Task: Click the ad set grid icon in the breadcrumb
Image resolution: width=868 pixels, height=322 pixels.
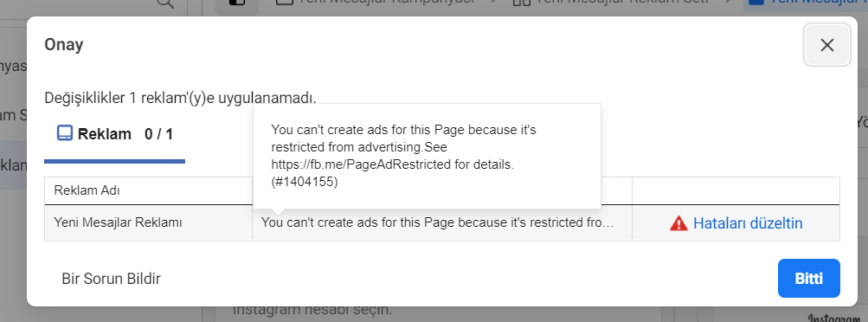Action: (520, 2)
